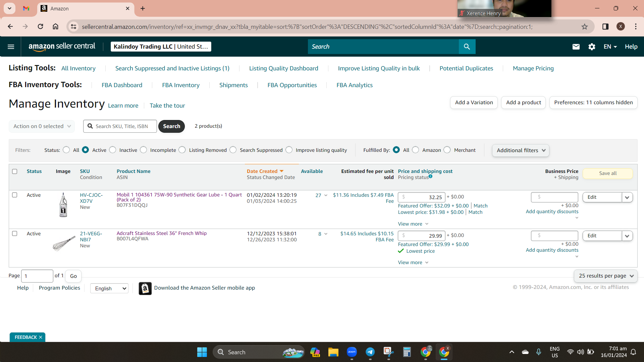Viewport: 644px width, 362px height.
Task: Filter by Fulfilled By Amazon
Action: tap(416, 150)
